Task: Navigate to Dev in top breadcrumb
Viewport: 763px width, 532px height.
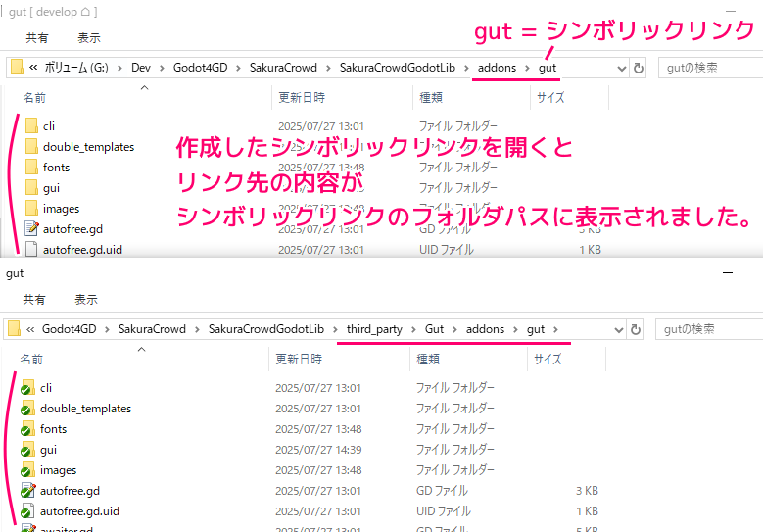Action: tap(141, 68)
